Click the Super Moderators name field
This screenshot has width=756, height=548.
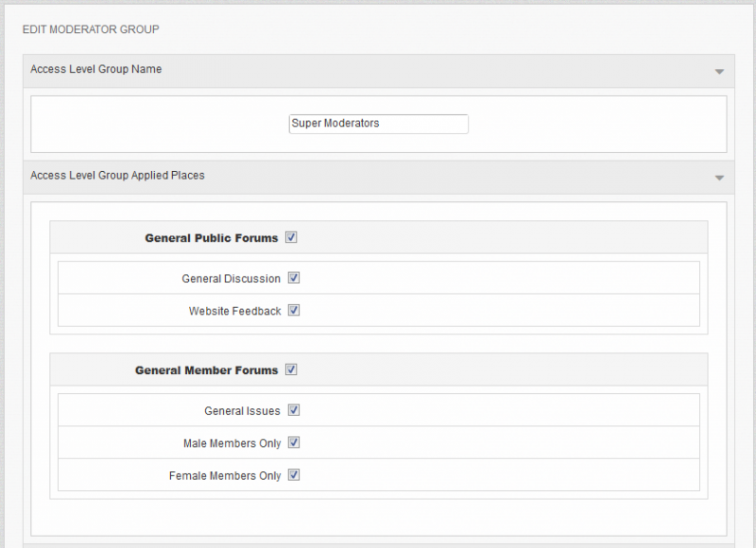[x=379, y=124]
